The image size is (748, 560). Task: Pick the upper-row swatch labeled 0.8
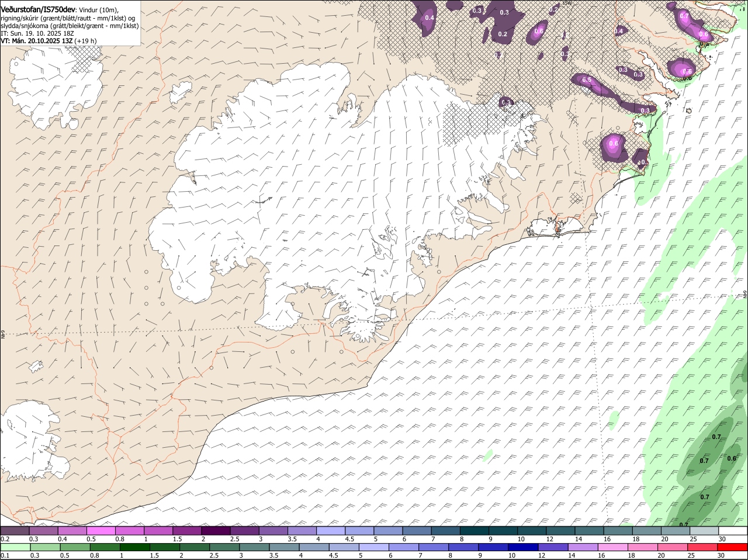[130, 531]
